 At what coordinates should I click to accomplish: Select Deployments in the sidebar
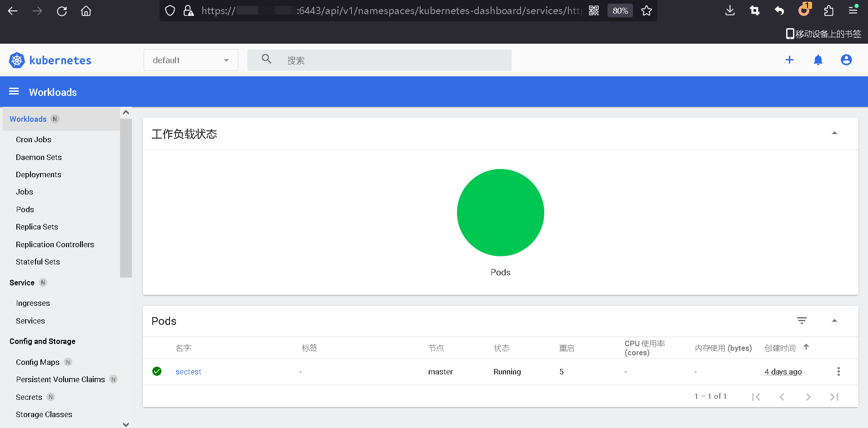click(x=39, y=174)
